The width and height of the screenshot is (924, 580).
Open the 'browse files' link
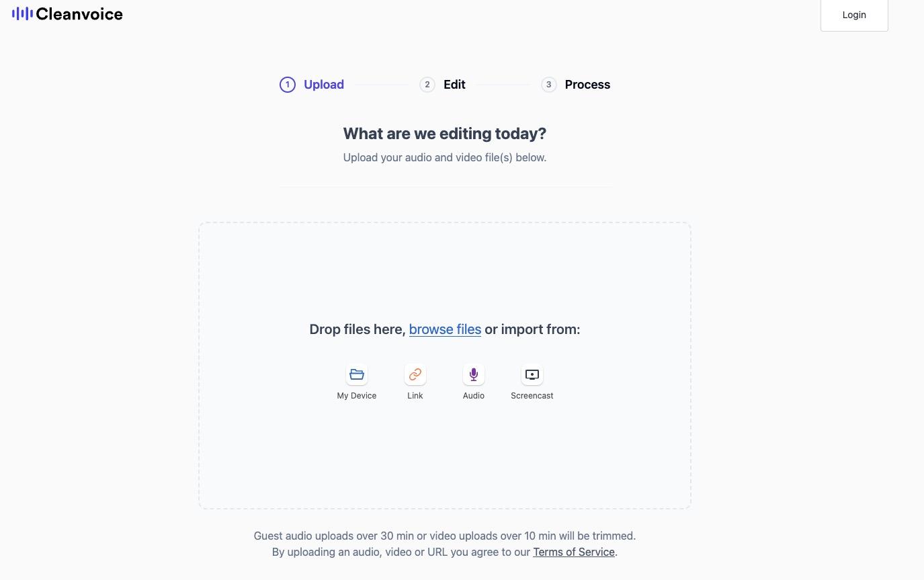click(445, 329)
